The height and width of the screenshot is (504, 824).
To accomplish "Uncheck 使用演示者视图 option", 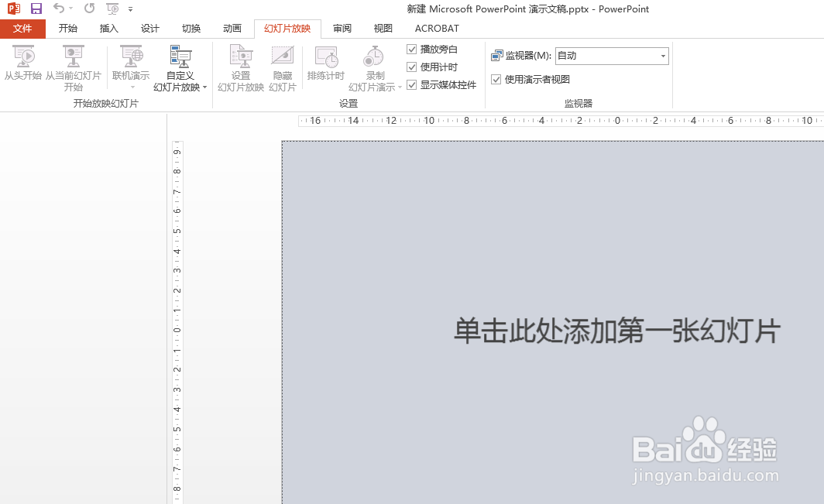I will pos(495,79).
